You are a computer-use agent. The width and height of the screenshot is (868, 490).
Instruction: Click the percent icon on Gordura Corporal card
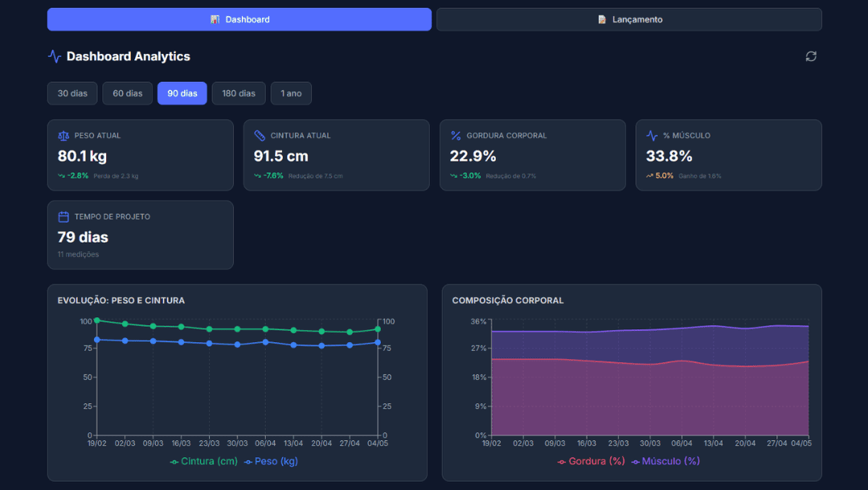click(456, 136)
